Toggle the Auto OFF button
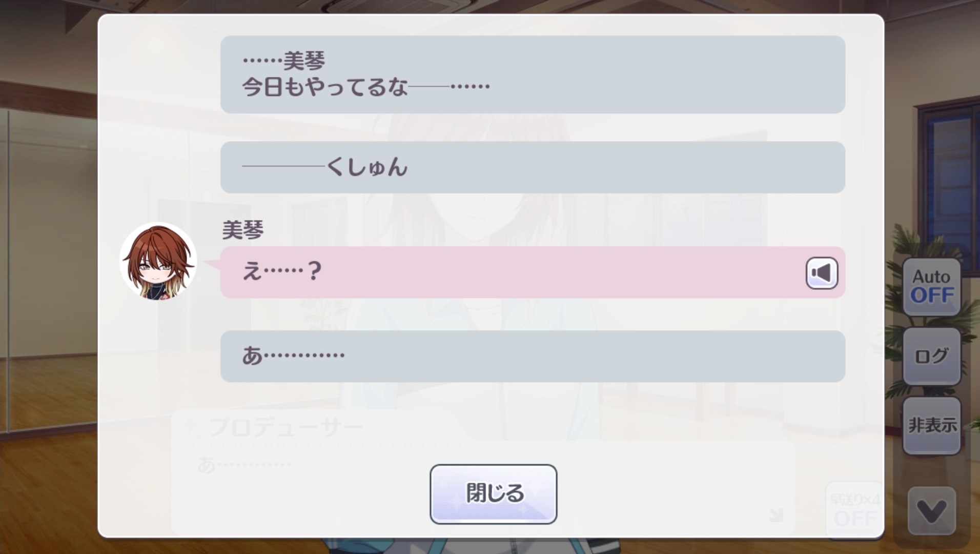This screenshot has width=980, height=554. click(x=931, y=286)
